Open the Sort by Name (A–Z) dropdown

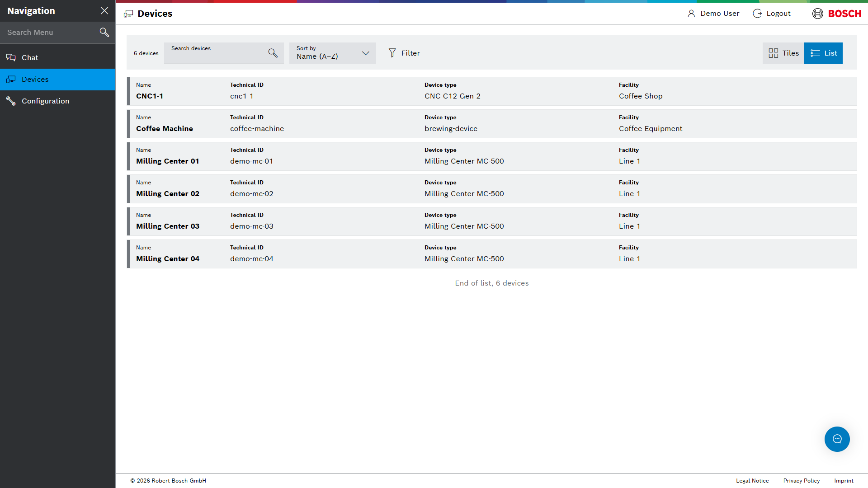[x=333, y=53]
